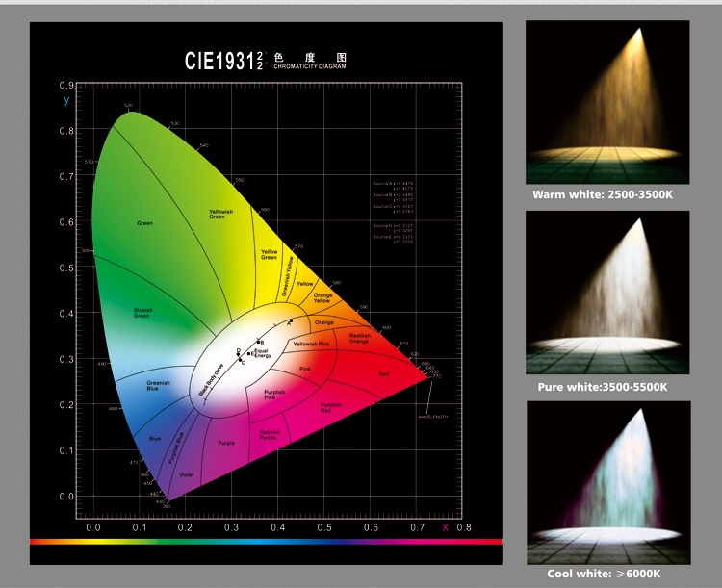Click the 'CHROMATICITY DIAGRAM' subtitle
Viewport: 722px width, 588px height.
click(x=309, y=66)
